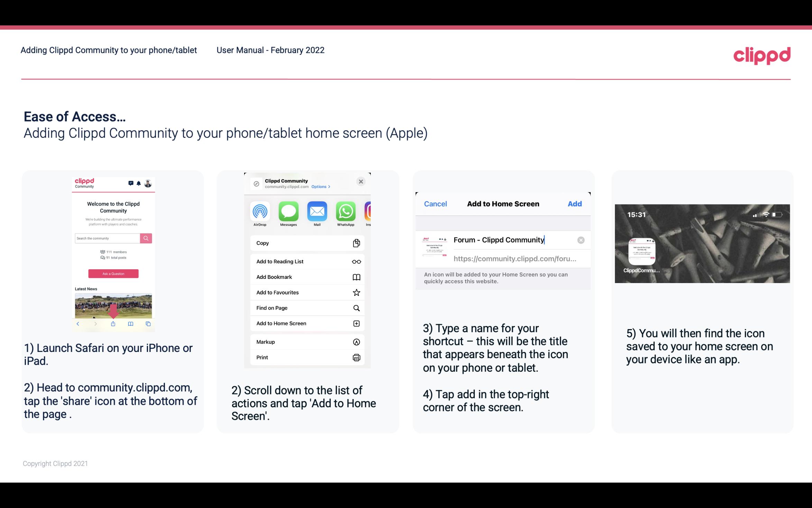Open the Add to Reading List expander
Screen dimensions: 812x508
(x=306, y=261)
